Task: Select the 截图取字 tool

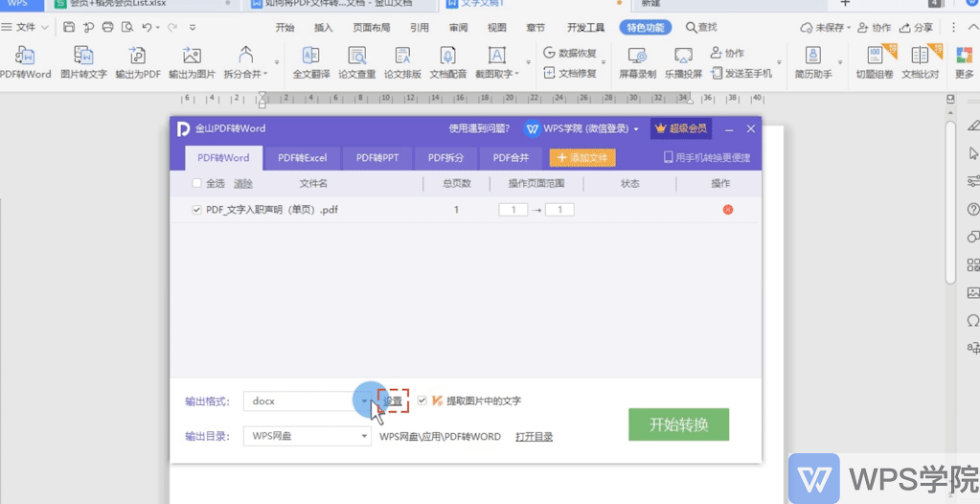Action: [497, 62]
